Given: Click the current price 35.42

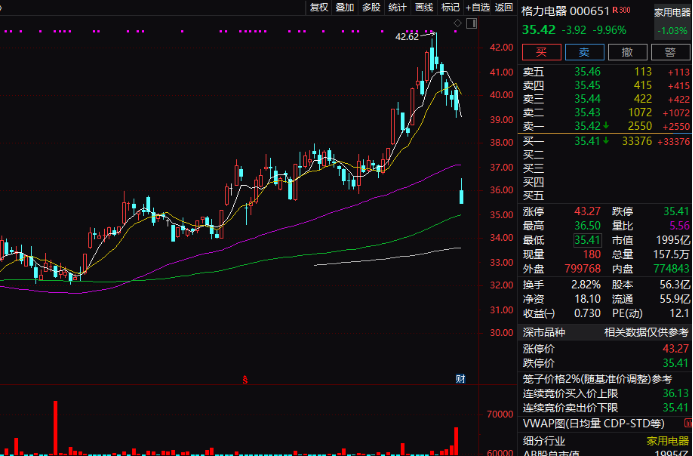Looking at the screenshot, I should pyautogui.click(x=538, y=30).
